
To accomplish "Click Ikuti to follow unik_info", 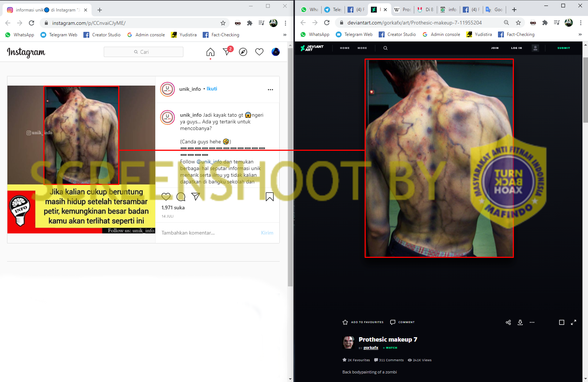I will (212, 89).
